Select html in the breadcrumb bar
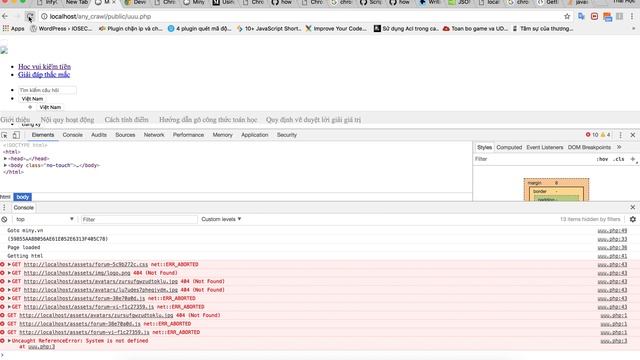The height and width of the screenshot is (360, 640). pyautogui.click(x=5, y=197)
